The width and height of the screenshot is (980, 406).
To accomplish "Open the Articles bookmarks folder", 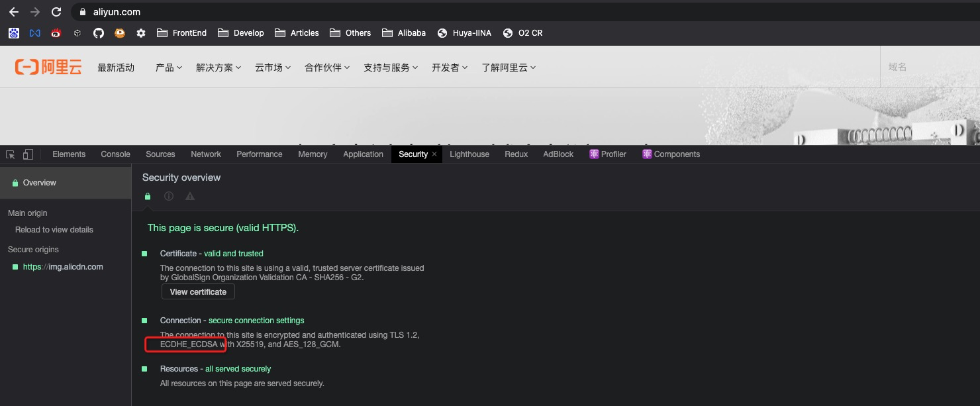I will point(297,32).
